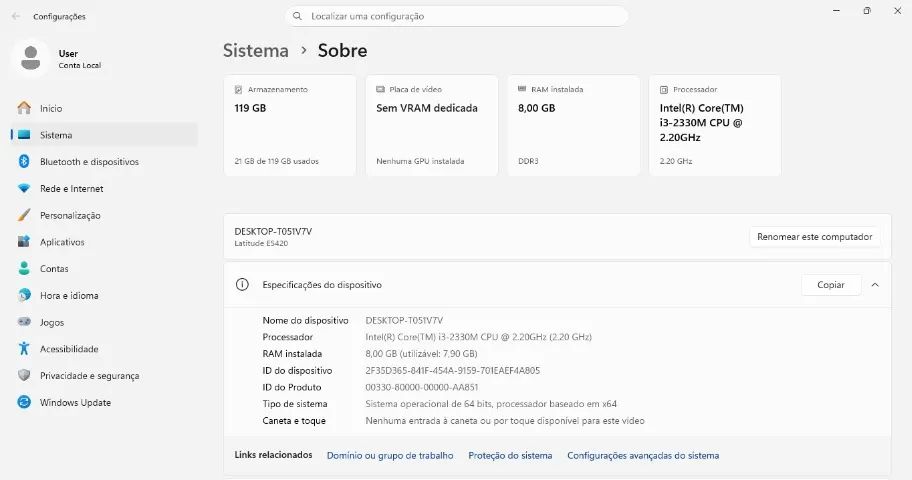This screenshot has height=480, width=912.
Task: Click the info icon beside Especificações do dispositivo
Action: [242, 285]
